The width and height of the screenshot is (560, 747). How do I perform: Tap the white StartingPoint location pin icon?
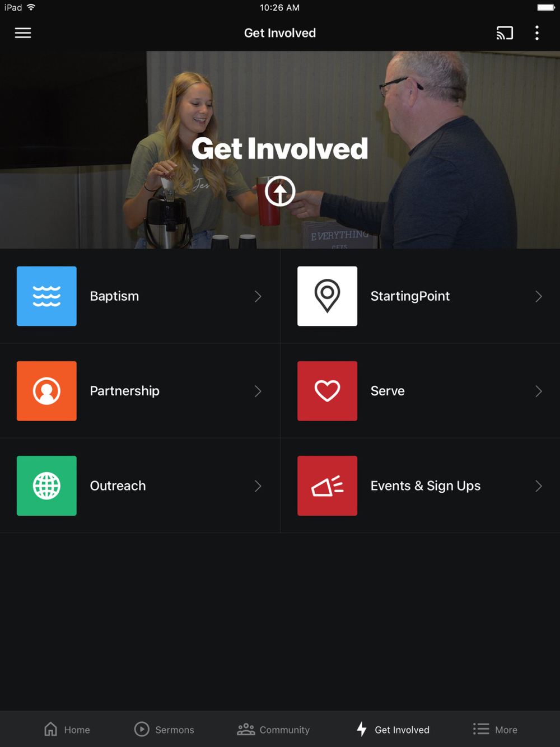pos(327,296)
